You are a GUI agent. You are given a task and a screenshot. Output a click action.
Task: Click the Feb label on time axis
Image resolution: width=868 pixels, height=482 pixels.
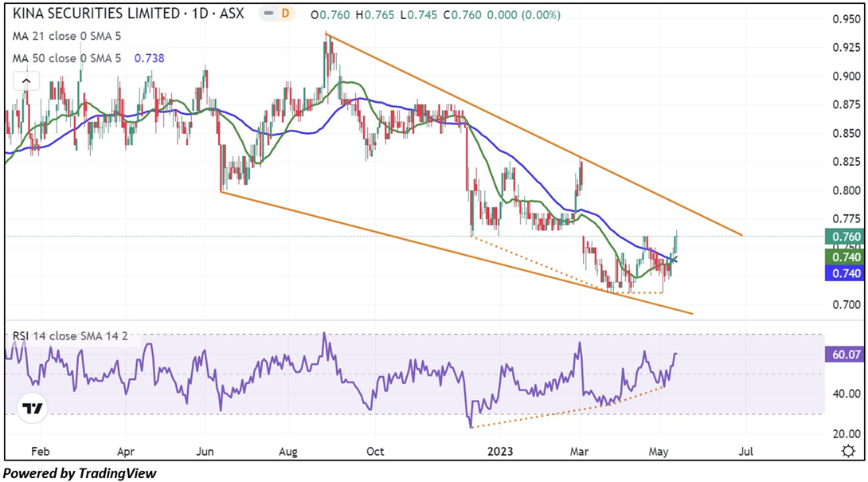coord(41,452)
